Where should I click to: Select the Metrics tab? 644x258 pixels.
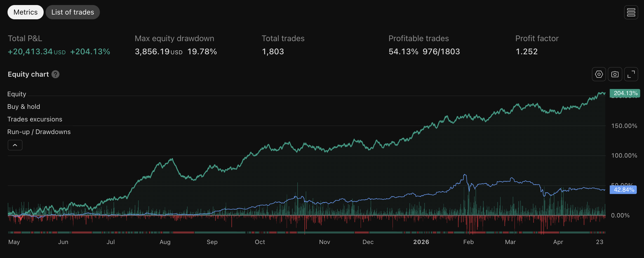(25, 12)
